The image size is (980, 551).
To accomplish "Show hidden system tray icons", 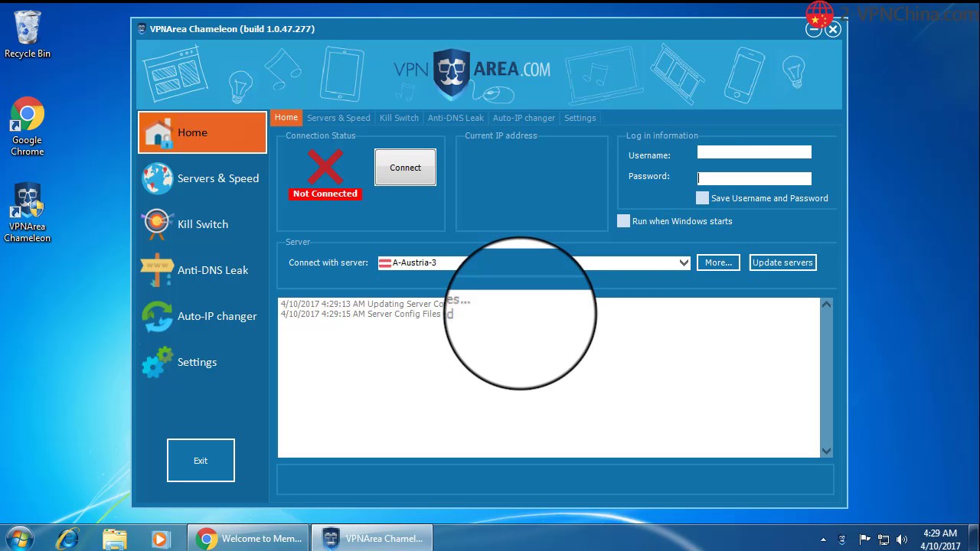I will click(x=823, y=540).
